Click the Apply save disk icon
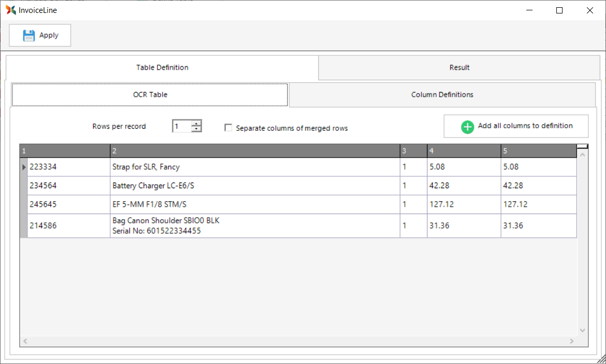 coord(29,35)
